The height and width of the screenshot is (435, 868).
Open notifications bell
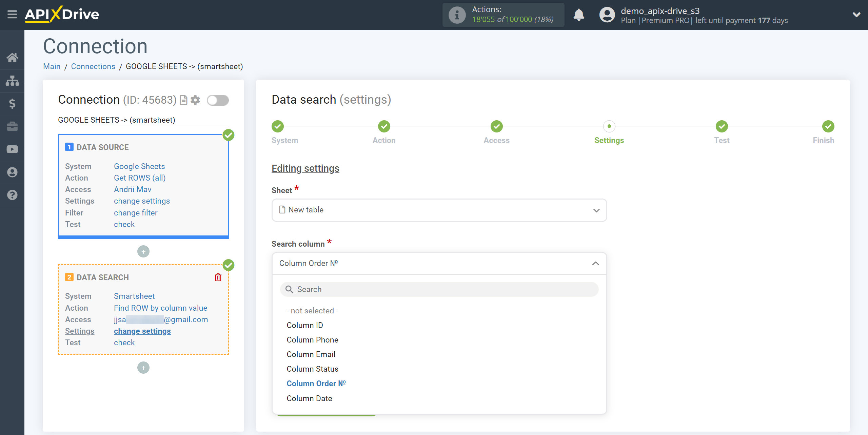tap(579, 15)
